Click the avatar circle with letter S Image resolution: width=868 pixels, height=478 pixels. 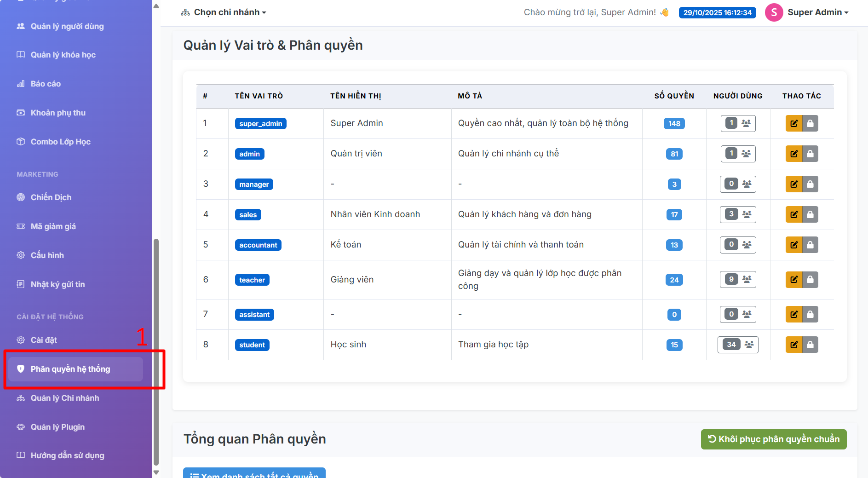coord(774,12)
